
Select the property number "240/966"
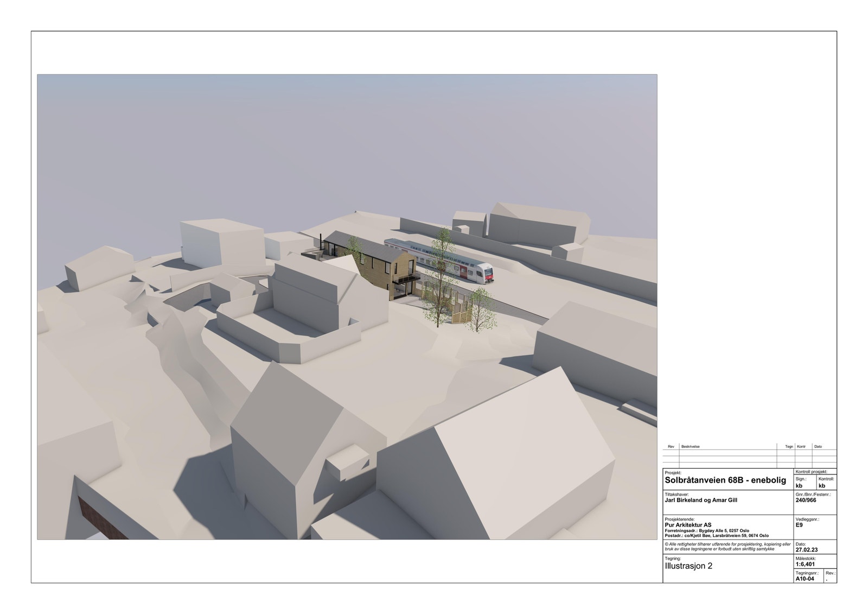(x=806, y=500)
